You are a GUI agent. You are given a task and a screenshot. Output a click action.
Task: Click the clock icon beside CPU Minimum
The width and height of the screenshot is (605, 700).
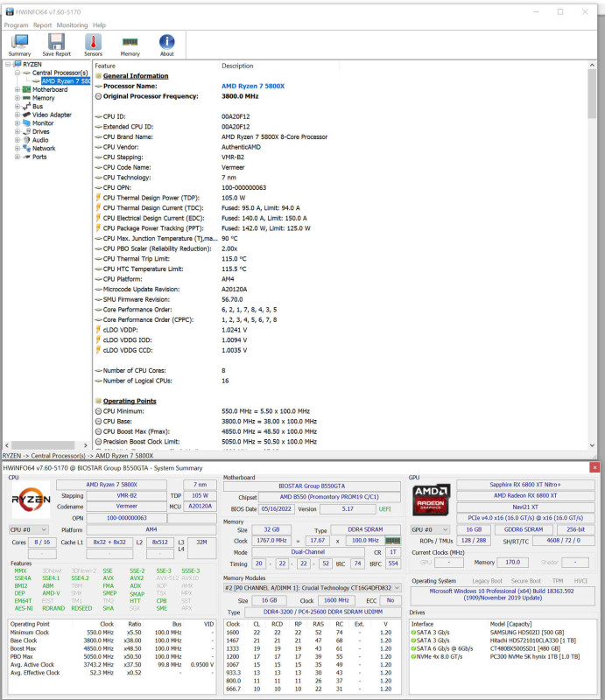[x=98, y=411]
